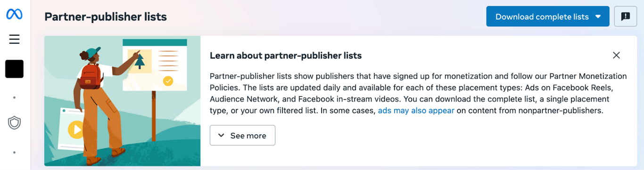
Task: Open the hamburger navigation menu
Action: pyautogui.click(x=14, y=39)
